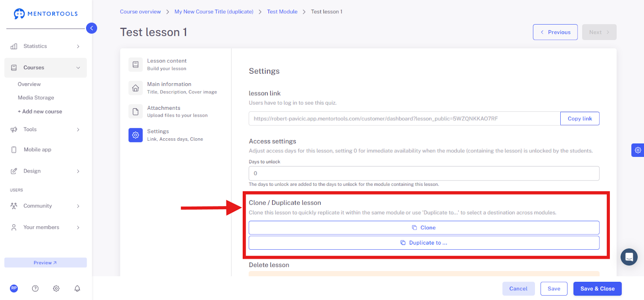Expand the Statistics menu chevron
The width and height of the screenshot is (644, 300).
coord(78,46)
